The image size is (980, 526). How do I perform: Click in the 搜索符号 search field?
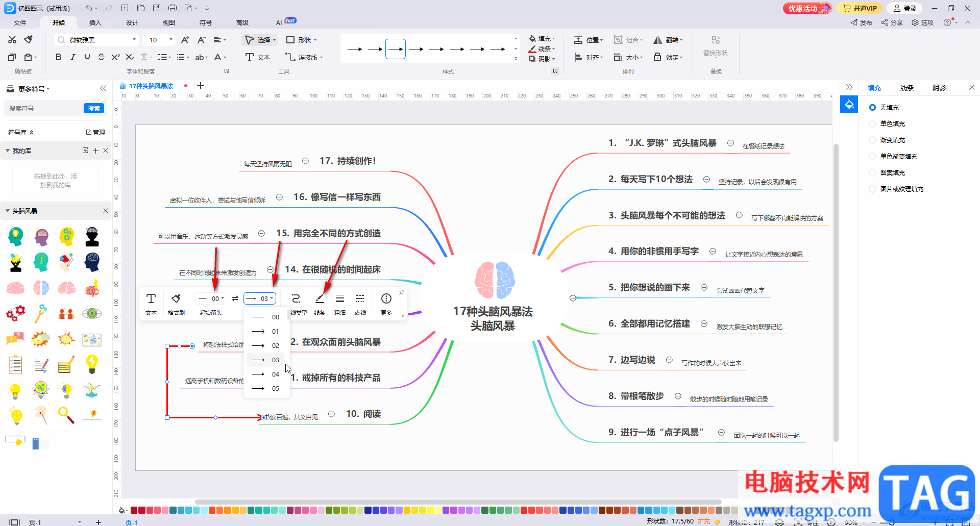[x=43, y=108]
